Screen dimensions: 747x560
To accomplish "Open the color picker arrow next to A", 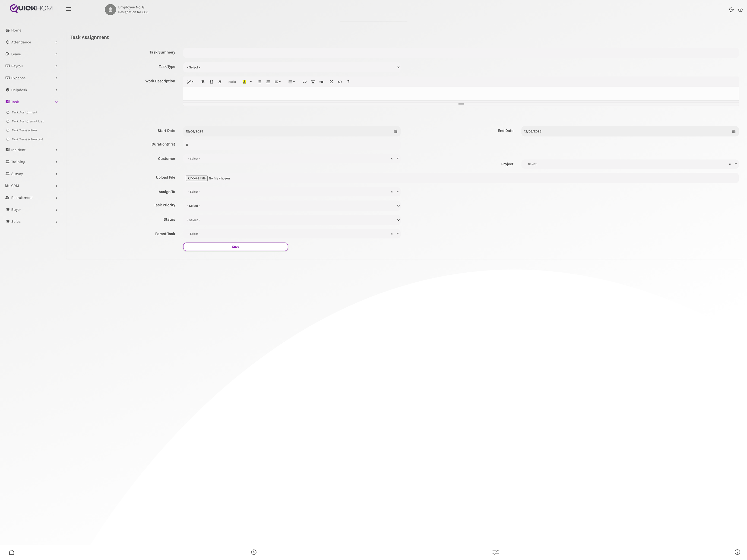I will pos(251,82).
